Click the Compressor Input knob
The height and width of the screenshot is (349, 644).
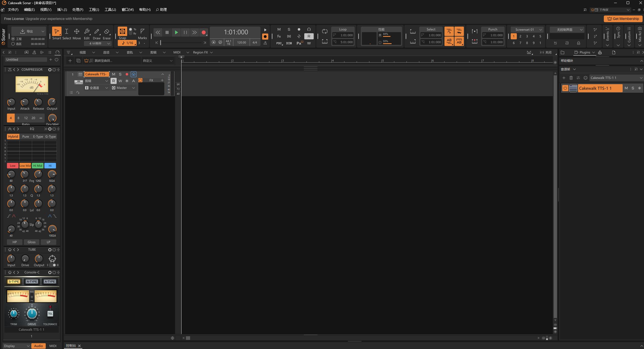click(x=11, y=102)
